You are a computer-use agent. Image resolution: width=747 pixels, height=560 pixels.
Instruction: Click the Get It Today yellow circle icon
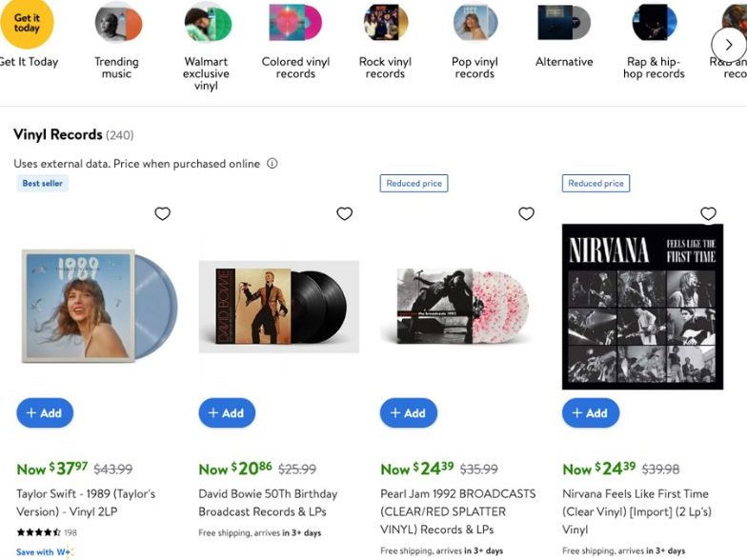[27, 23]
